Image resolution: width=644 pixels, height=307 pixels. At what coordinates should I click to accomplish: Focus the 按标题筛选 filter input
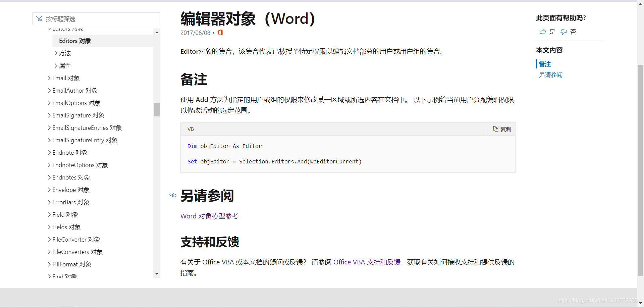pos(96,19)
